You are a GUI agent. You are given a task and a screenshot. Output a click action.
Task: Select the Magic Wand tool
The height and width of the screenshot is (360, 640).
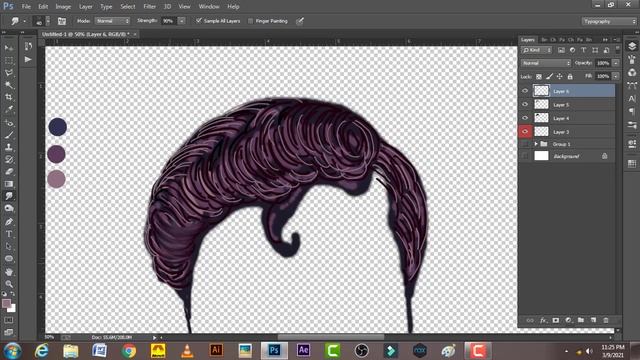(x=9, y=85)
